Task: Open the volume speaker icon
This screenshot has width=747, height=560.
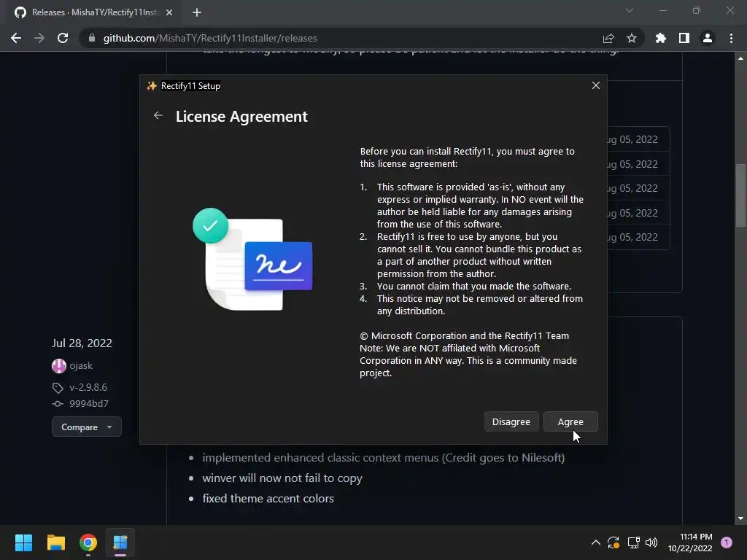Action: coord(651,542)
